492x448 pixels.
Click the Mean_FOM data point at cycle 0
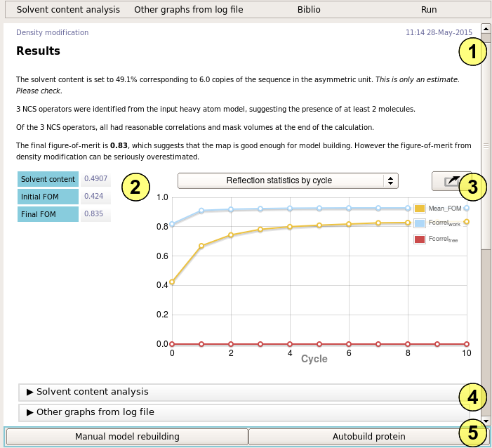tap(172, 282)
